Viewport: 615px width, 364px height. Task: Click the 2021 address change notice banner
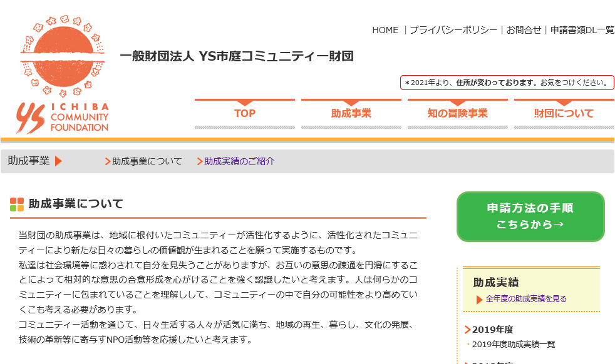pyautogui.click(x=508, y=82)
